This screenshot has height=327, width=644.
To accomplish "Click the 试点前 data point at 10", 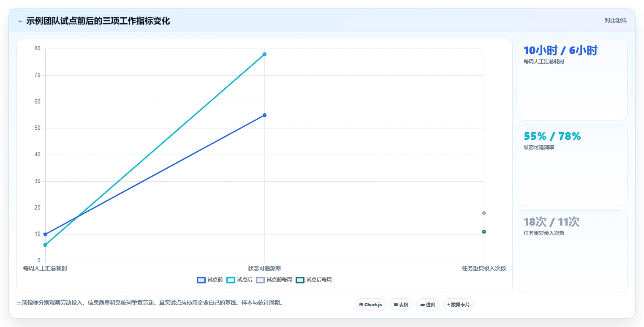I will [x=45, y=234].
